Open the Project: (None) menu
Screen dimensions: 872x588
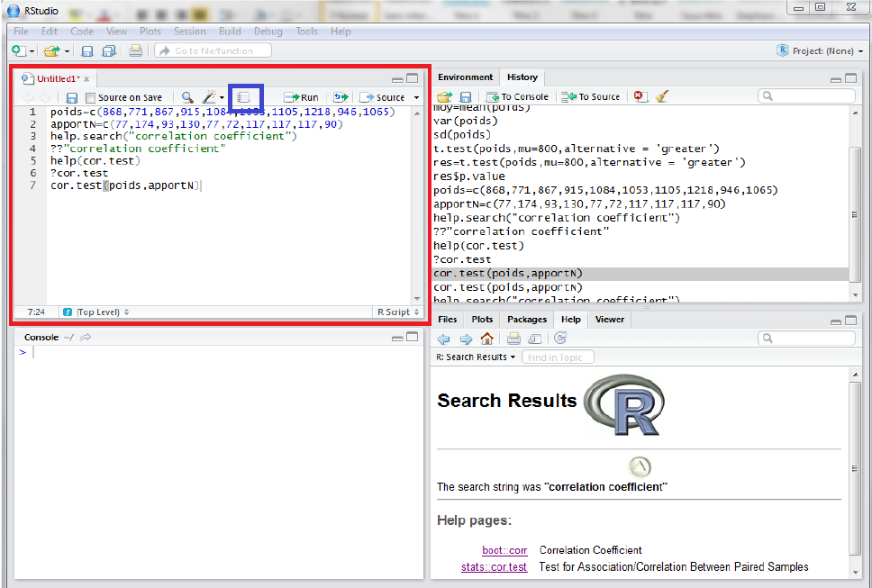[x=820, y=50]
